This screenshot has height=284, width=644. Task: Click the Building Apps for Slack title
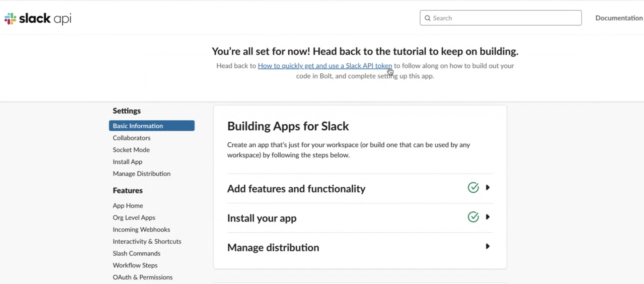coord(288,126)
